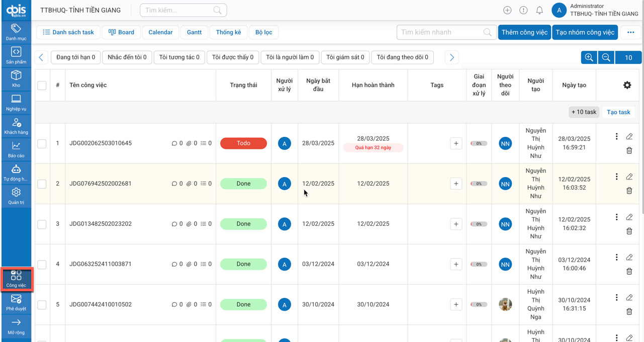Click the zoom out magnifier button
The width and height of the screenshot is (644, 342).
click(606, 57)
